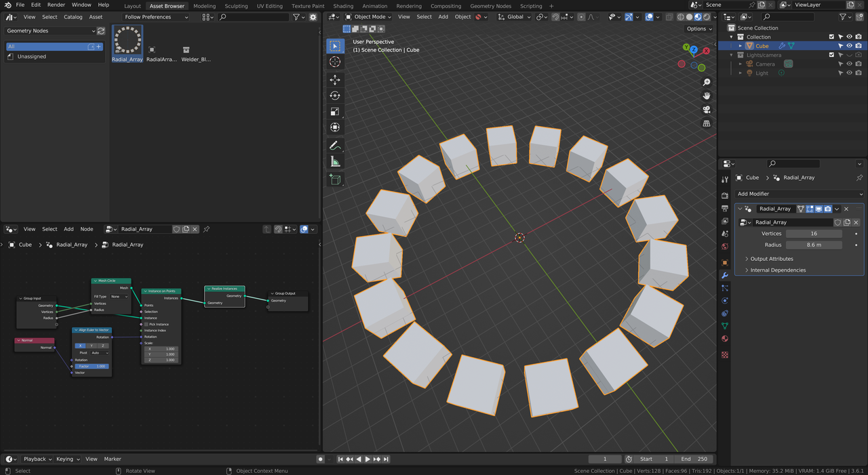
Task: Open the File menu
Action: (20, 5)
